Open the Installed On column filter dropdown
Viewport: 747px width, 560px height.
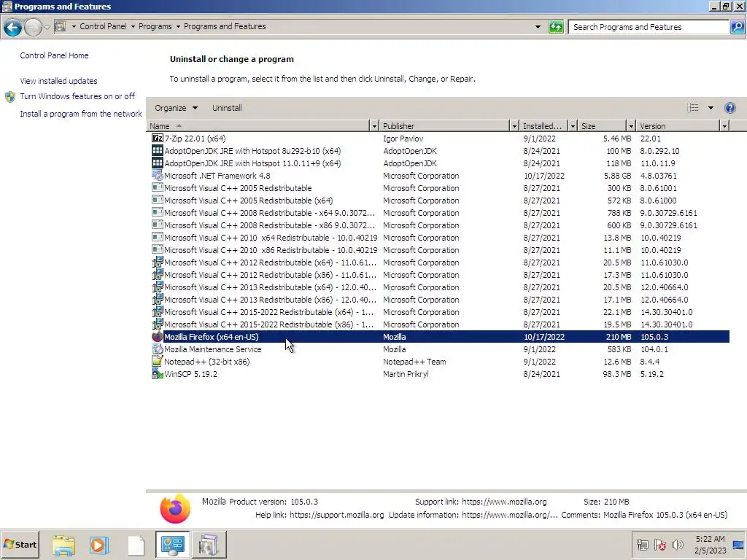[573, 126]
